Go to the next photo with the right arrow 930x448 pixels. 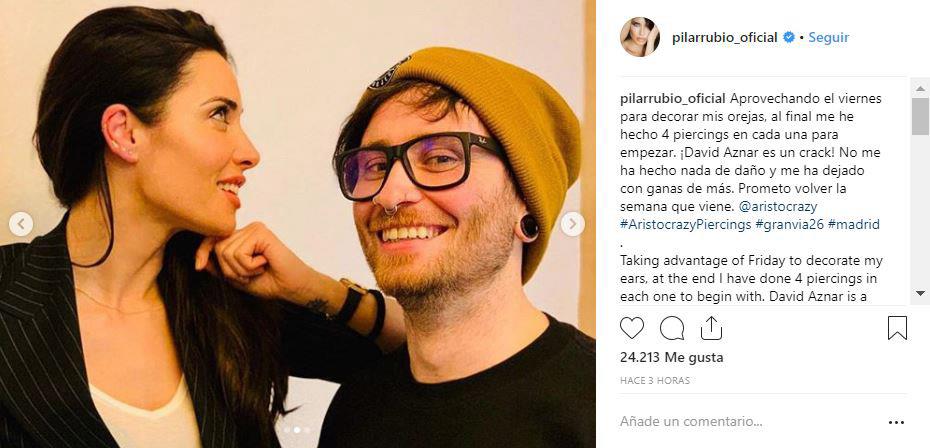(x=572, y=224)
